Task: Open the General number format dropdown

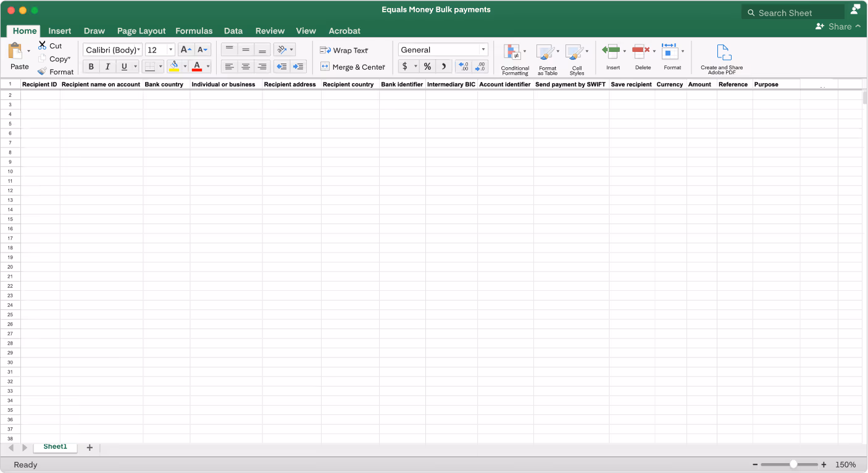Action: pos(443,50)
